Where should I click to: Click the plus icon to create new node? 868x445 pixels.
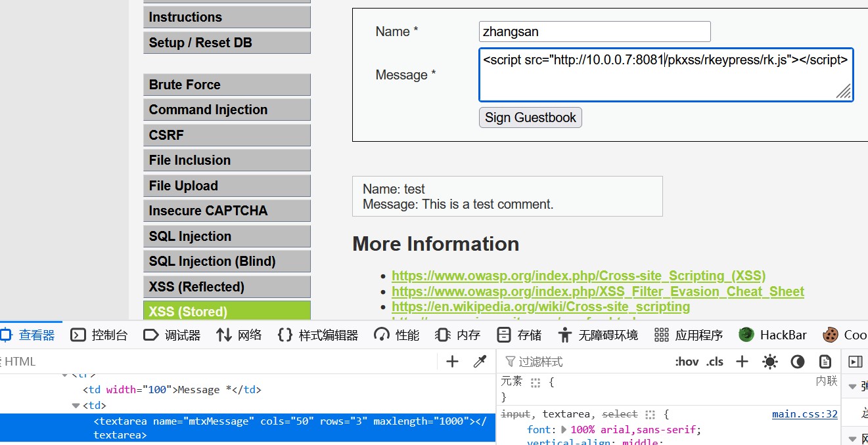(452, 361)
